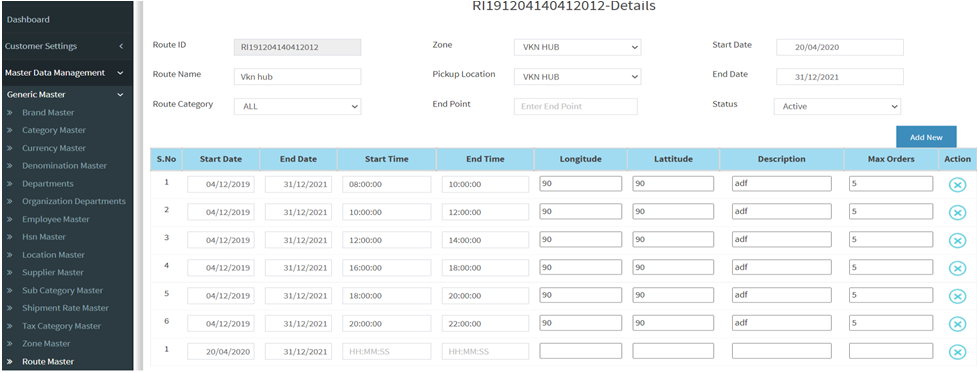Open the Pickup Location dropdown
This screenshot has height=373, width=979.
pos(578,77)
